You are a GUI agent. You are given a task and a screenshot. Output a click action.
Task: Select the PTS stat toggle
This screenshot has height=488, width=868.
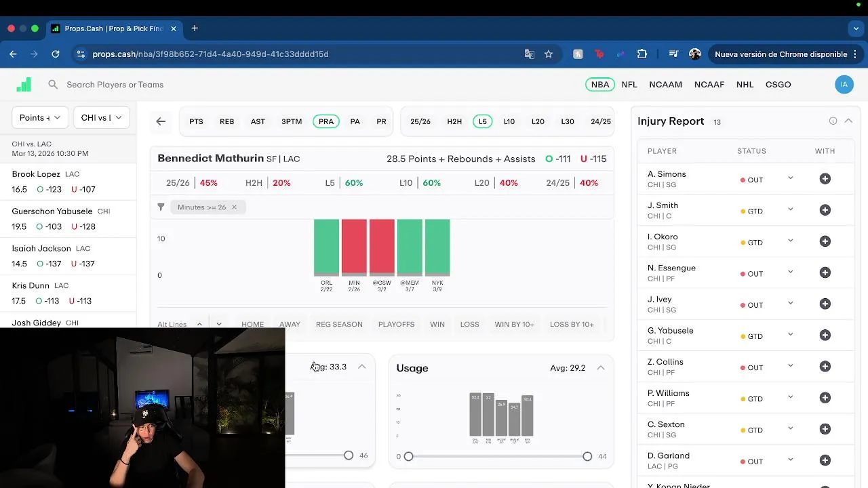(196, 121)
